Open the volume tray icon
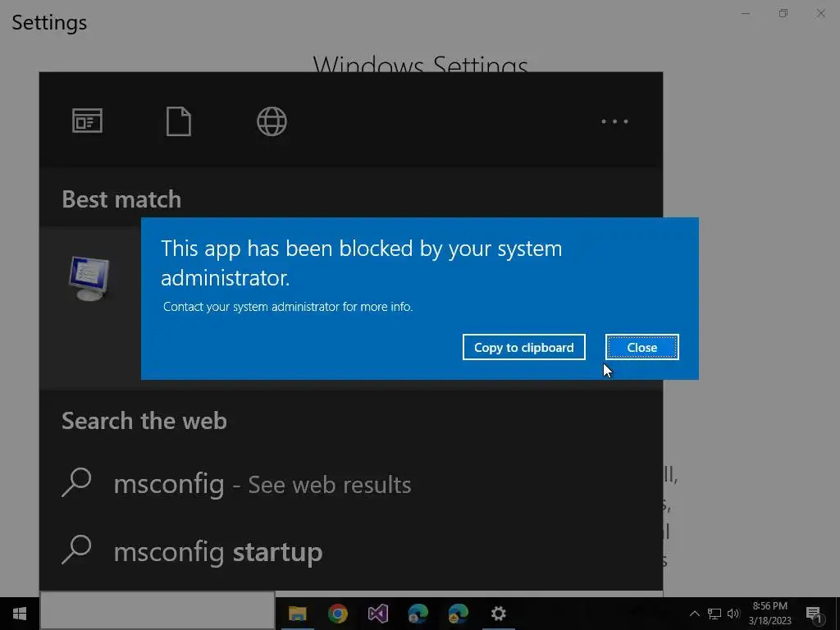Screen dimensions: 840x630 click(733, 614)
